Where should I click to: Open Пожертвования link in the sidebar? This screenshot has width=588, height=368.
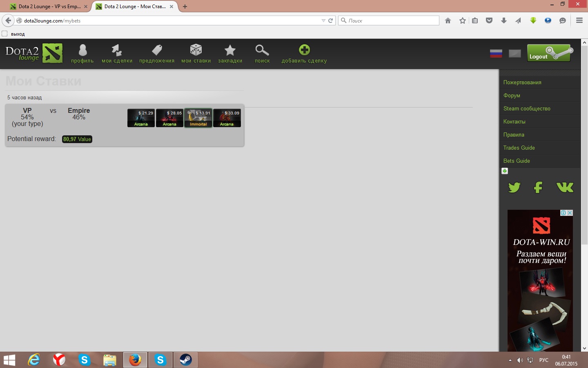pos(522,82)
